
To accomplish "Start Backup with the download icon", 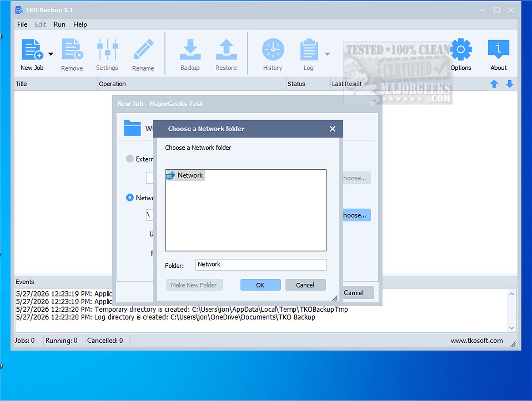I will click(190, 49).
